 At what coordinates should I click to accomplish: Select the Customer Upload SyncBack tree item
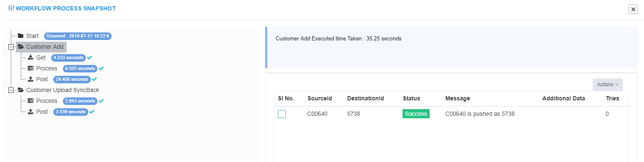click(62, 90)
